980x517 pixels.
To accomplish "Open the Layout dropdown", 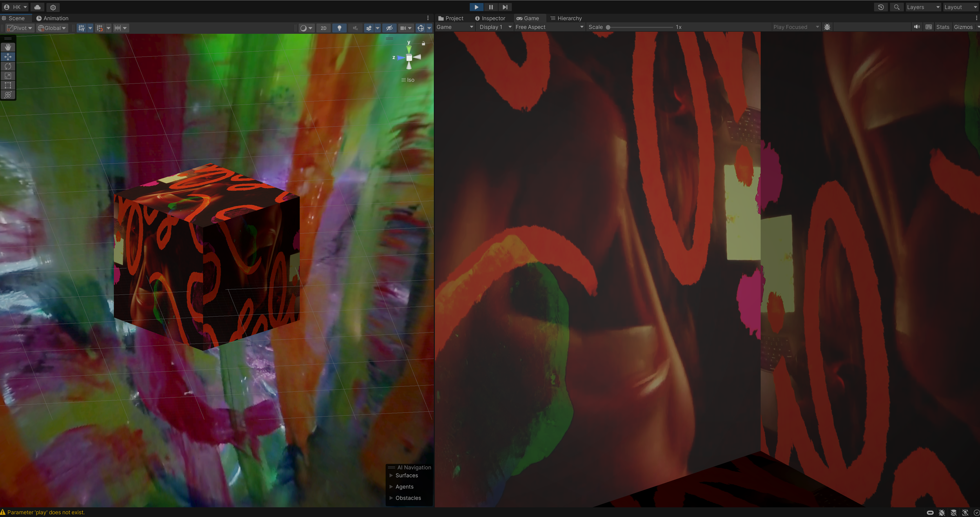I will pos(961,7).
